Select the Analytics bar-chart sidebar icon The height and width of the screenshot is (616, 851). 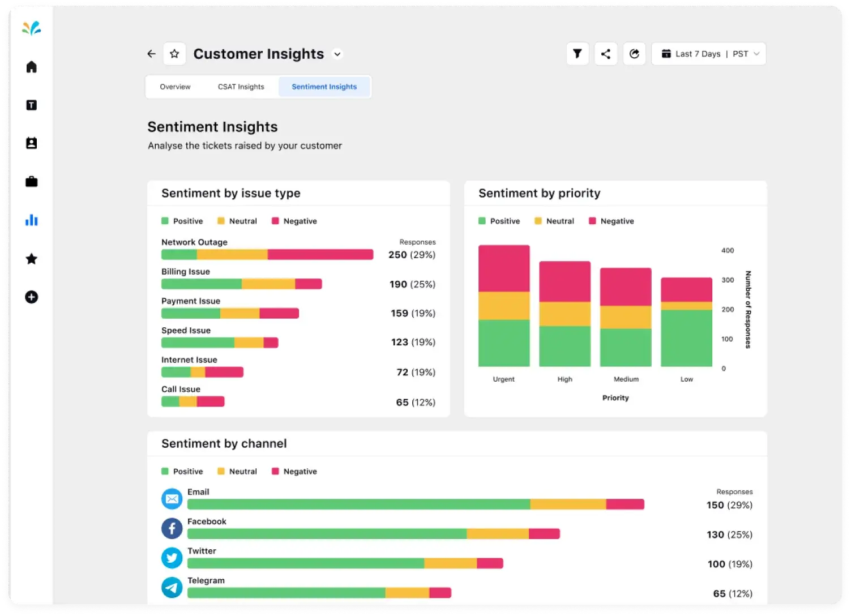tap(31, 220)
